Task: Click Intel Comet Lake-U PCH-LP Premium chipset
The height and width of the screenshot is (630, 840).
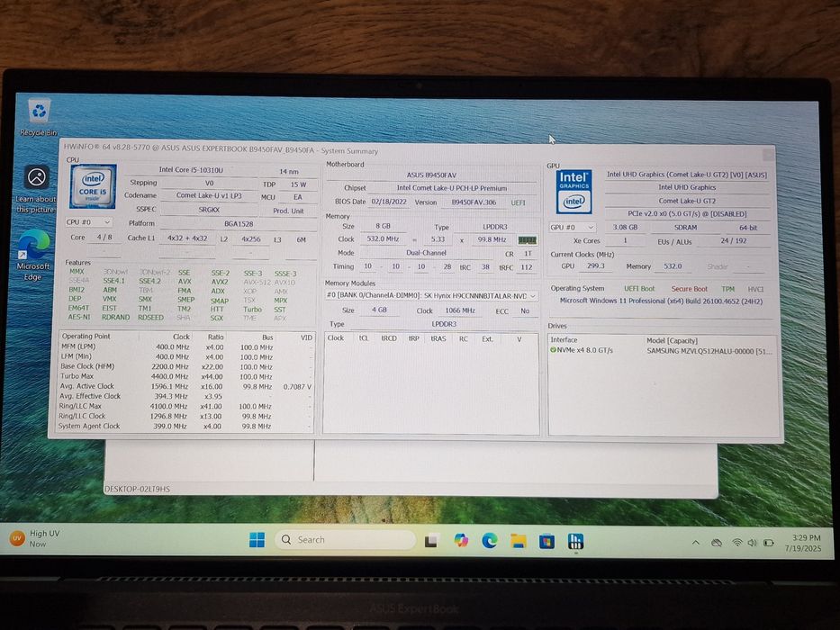Action: tap(451, 188)
